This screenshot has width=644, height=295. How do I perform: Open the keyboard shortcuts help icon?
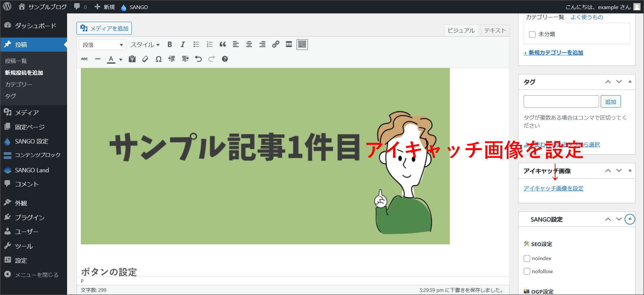(x=225, y=59)
